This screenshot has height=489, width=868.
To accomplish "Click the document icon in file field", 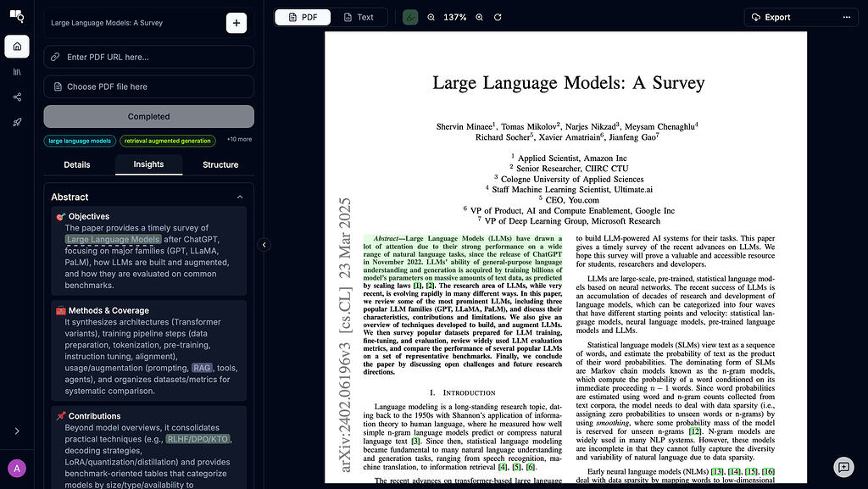I will click(x=58, y=86).
